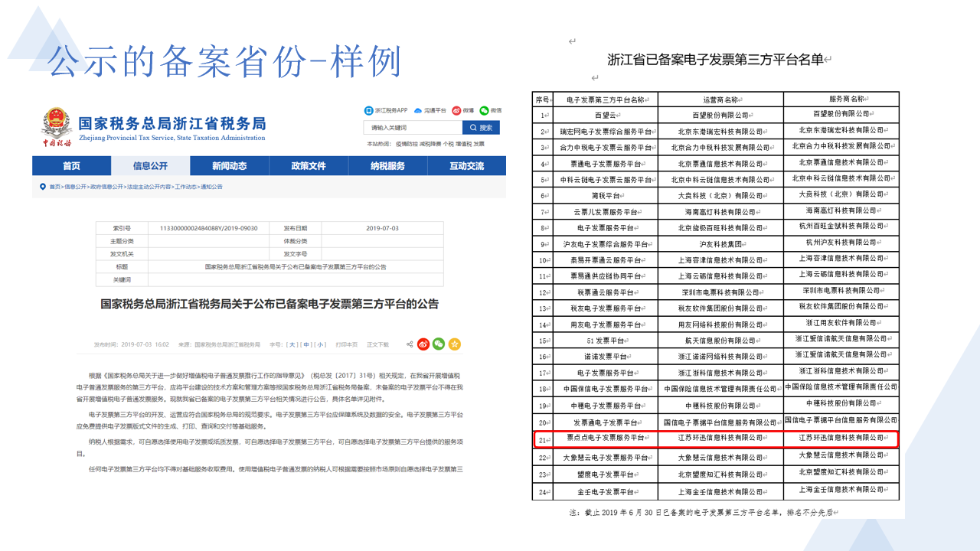This screenshot has width=980, height=551.
Task: Open the 纳税服务 navigation tab
Action: [x=387, y=166]
